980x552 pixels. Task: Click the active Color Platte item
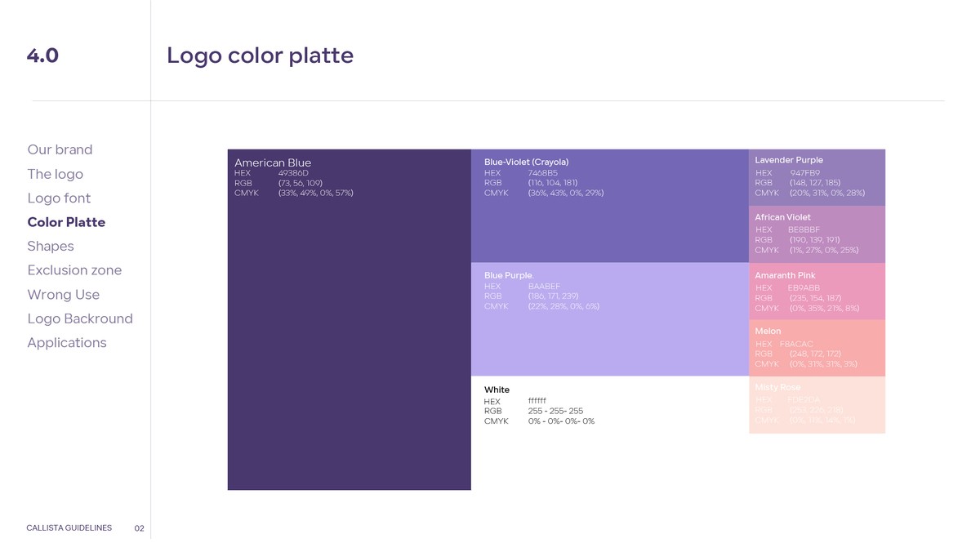coord(66,222)
